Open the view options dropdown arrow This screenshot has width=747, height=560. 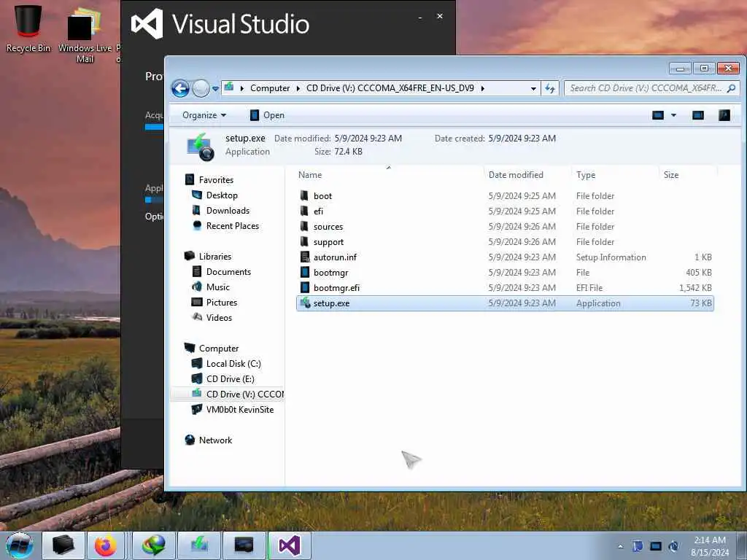(x=673, y=115)
